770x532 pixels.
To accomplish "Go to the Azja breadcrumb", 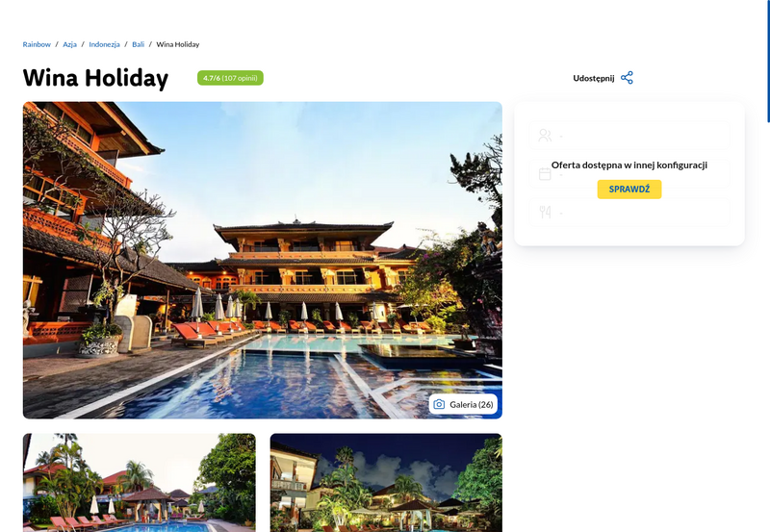I will [69, 44].
